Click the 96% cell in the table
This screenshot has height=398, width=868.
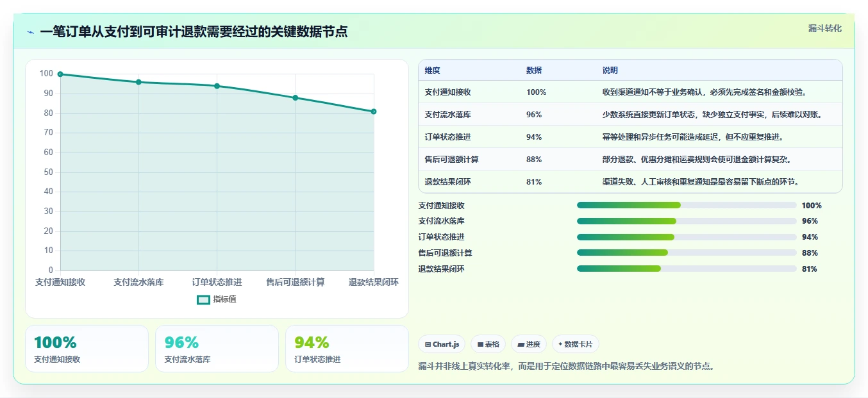click(534, 115)
